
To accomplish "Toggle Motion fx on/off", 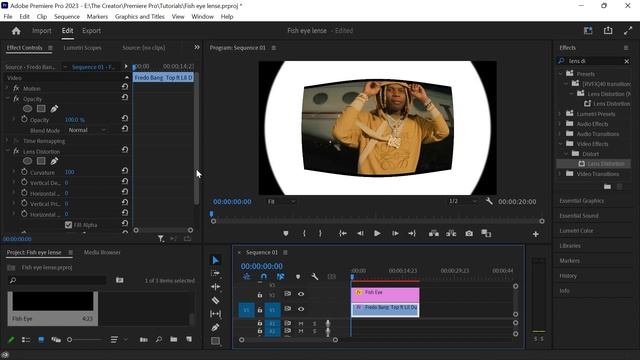I will click(x=16, y=88).
